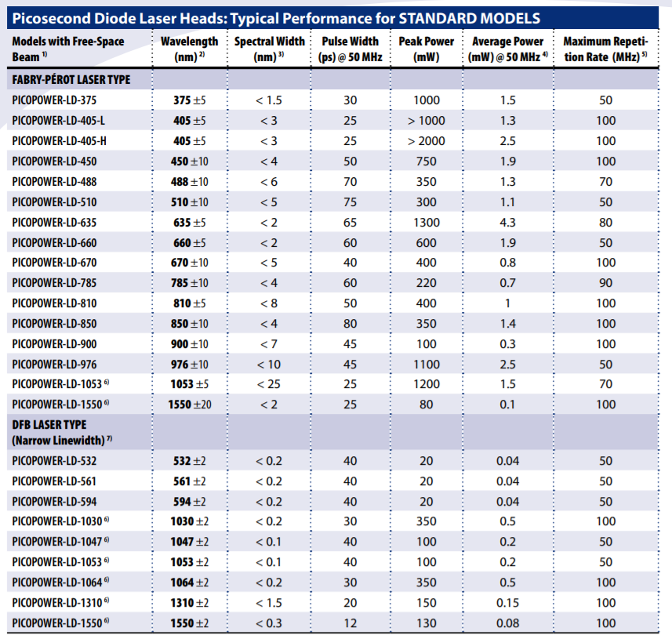This screenshot has height=635, width=672.
Task: Select model name PICOPOWER-LD-900
Action: (54, 344)
